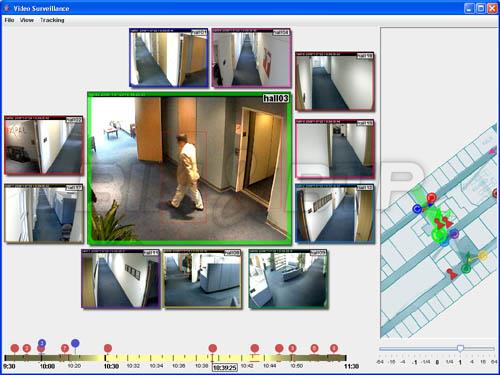Screen dimensions: 500x375
Task: Select the red-bordered hall02 lobby sign thumbnail
Action: point(44,145)
